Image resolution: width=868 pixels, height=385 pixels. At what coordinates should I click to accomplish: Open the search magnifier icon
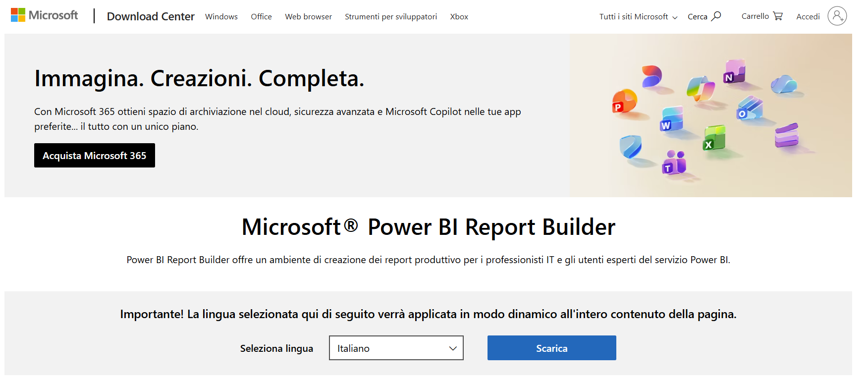[716, 16]
